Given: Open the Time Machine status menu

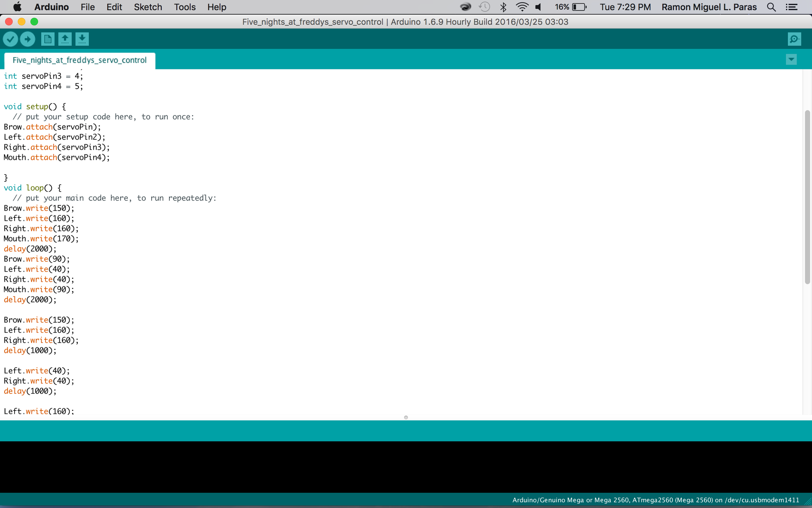Looking at the screenshot, I should [x=484, y=7].
